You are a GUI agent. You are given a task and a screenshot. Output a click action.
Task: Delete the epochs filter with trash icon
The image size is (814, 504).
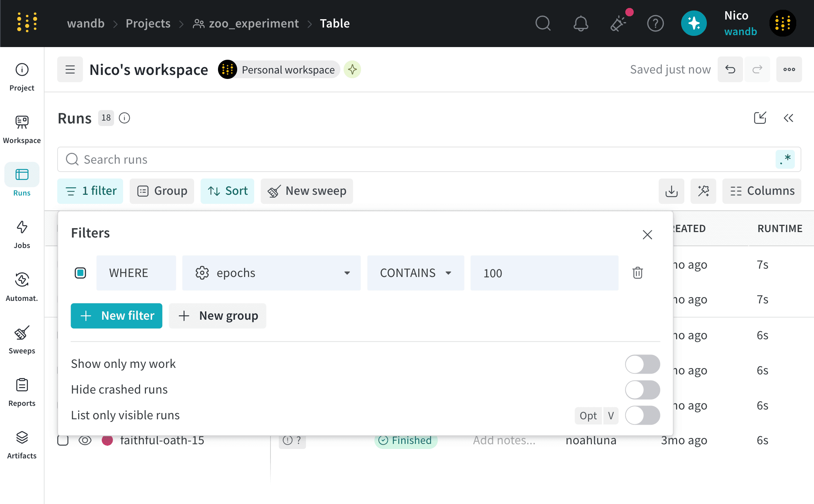coord(638,273)
